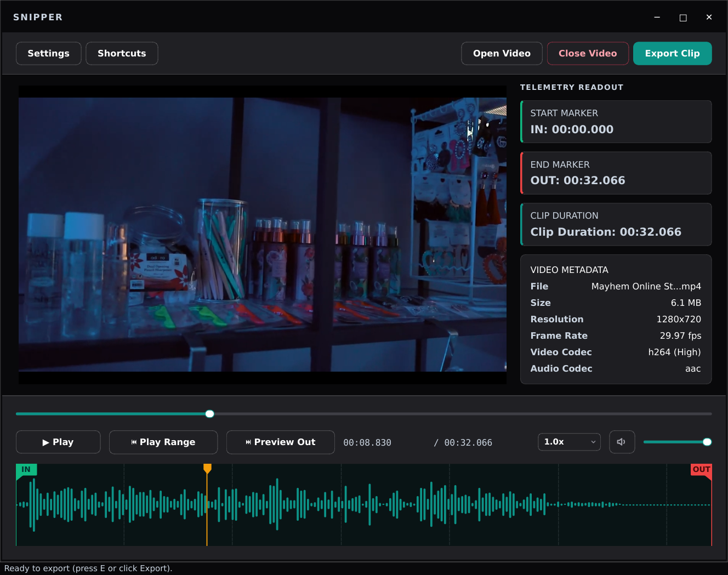The height and width of the screenshot is (575, 728).
Task: Click the Clip Duration card
Action: (616, 224)
